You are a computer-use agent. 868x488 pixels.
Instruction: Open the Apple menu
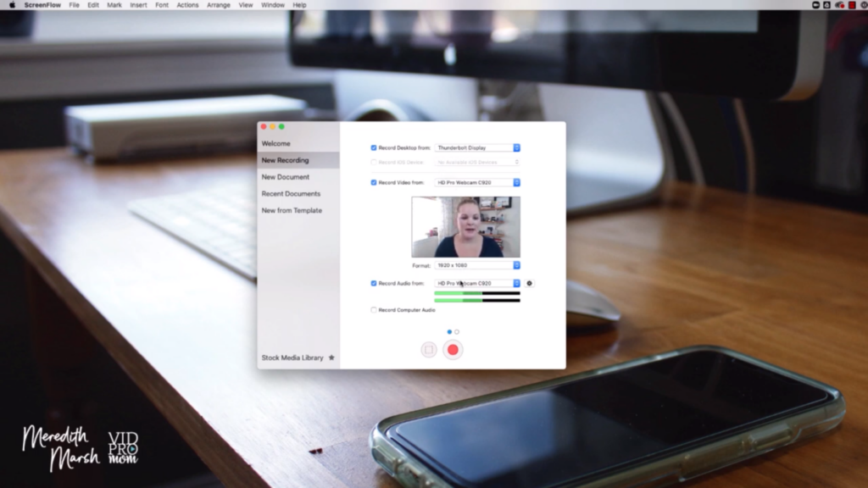coord(12,5)
